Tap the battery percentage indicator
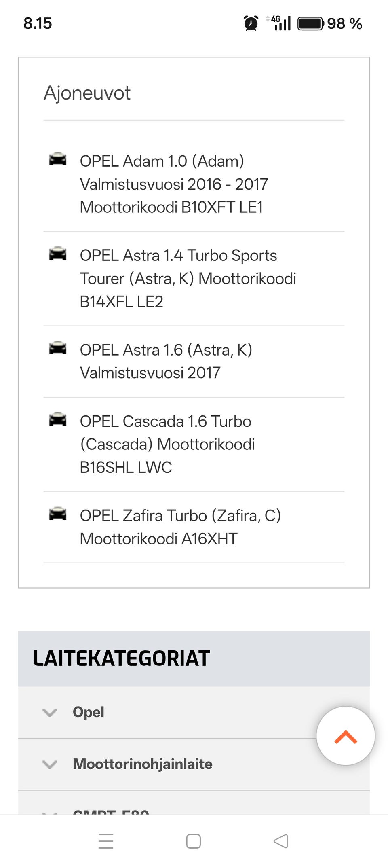This screenshot has height=868, width=388. (344, 23)
